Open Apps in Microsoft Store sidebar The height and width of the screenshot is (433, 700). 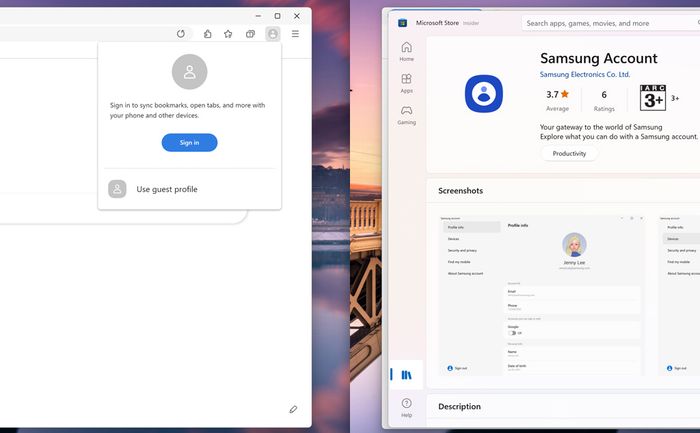coord(406,83)
